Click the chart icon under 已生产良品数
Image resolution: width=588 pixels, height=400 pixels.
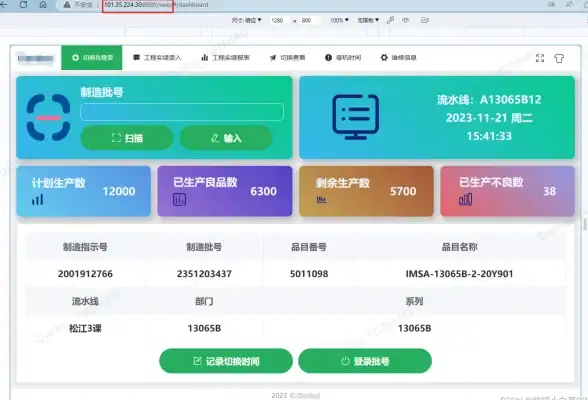point(179,199)
